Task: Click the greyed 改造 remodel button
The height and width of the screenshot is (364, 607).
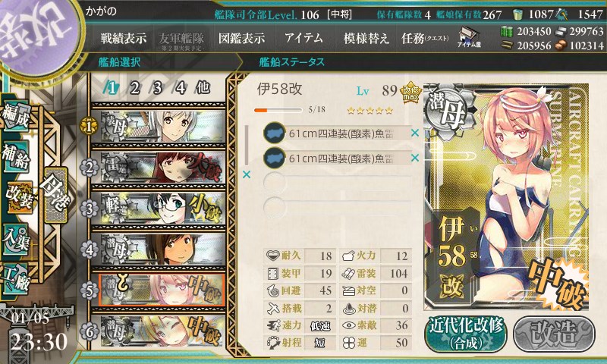Action: click(554, 334)
